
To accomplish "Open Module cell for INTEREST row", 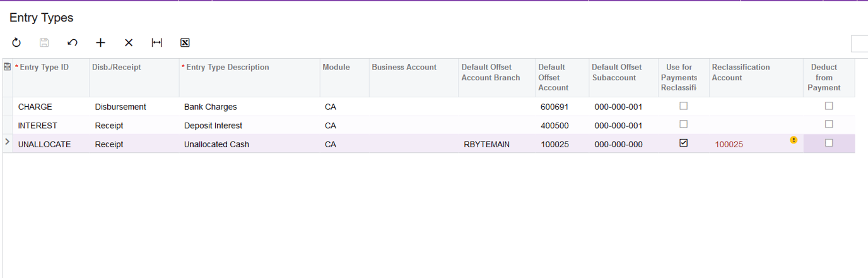I will [x=344, y=126].
